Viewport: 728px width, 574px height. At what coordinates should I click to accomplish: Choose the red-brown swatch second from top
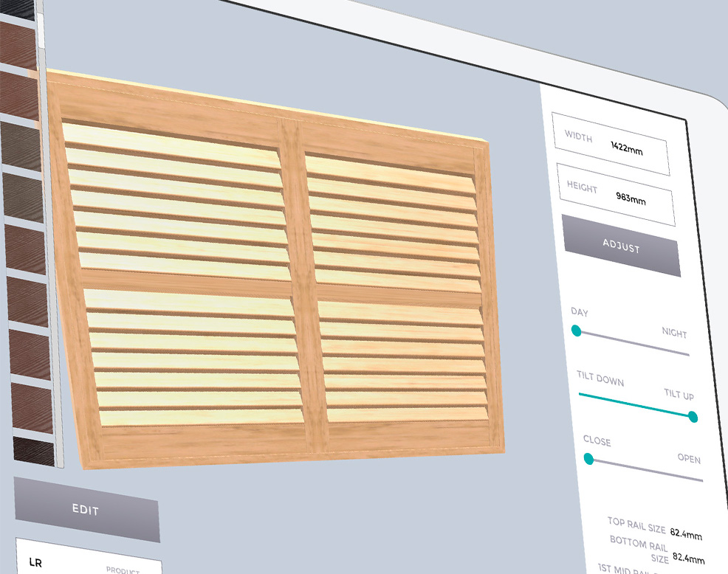(18, 43)
